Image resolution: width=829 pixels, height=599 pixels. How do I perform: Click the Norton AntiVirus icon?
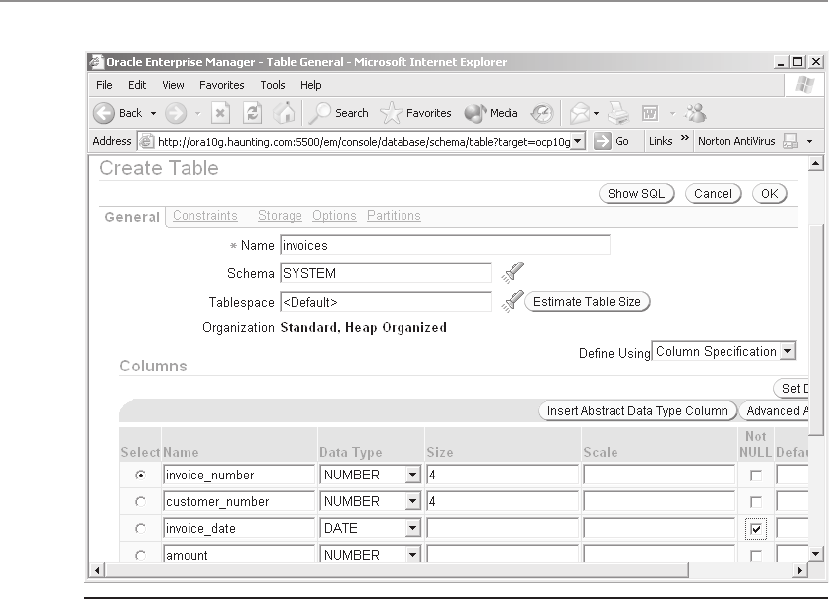point(790,141)
